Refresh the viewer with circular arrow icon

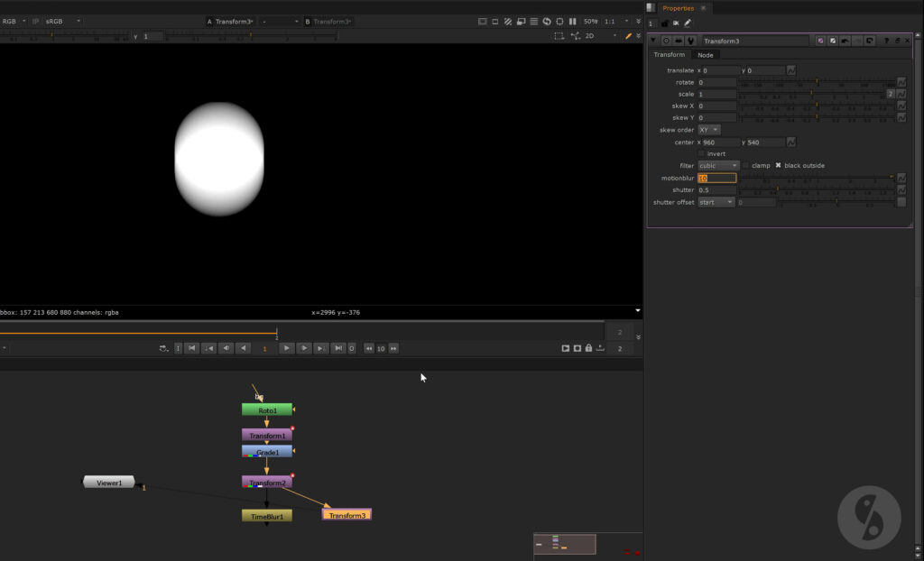point(547,22)
